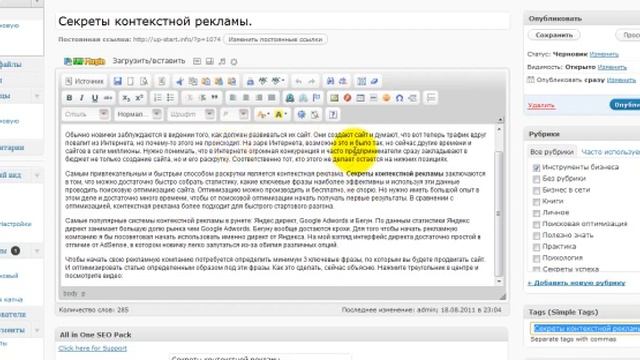The height and width of the screenshot is (360, 640).
Task: Apply subscript formatting
Action: 126,98
